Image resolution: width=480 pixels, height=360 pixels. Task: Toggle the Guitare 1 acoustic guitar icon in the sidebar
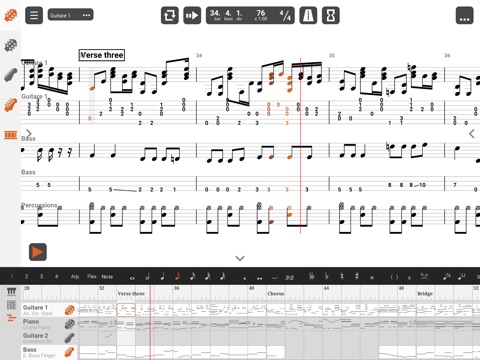pos(10,15)
